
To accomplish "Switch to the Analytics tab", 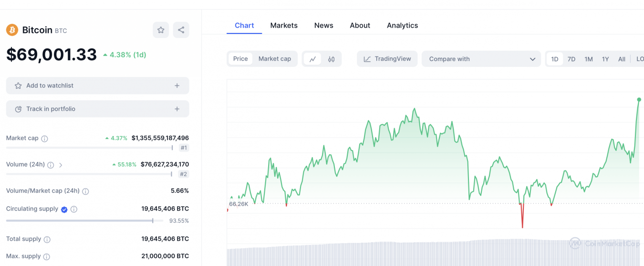I will (402, 25).
